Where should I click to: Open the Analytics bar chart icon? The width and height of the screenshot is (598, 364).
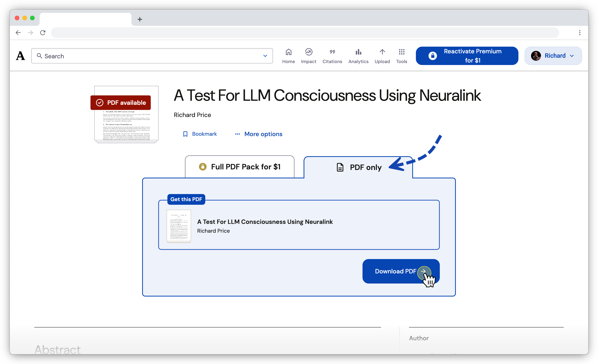pyautogui.click(x=358, y=52)
